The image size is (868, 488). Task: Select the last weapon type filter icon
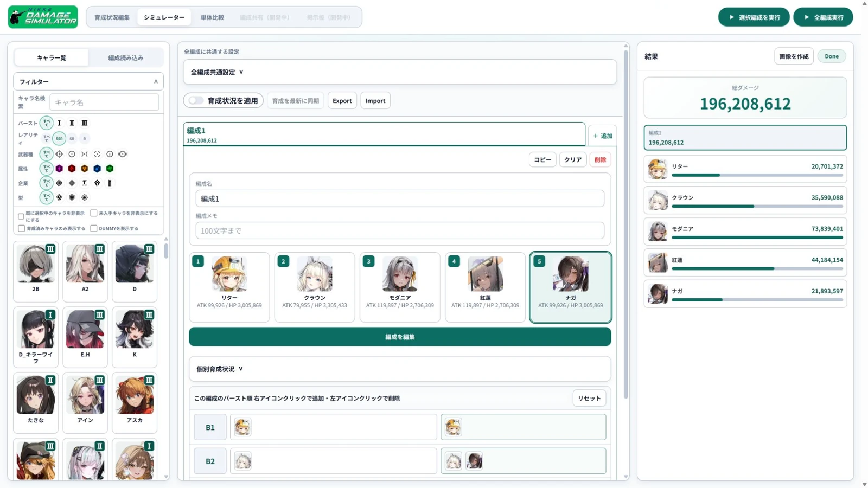pos(123,154)
